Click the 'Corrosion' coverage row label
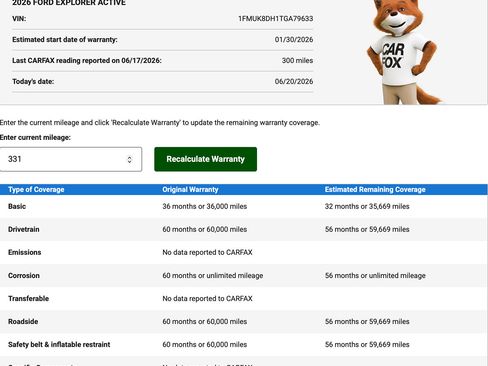This screenshot has height=366, width=488. (x=24, y=276)
